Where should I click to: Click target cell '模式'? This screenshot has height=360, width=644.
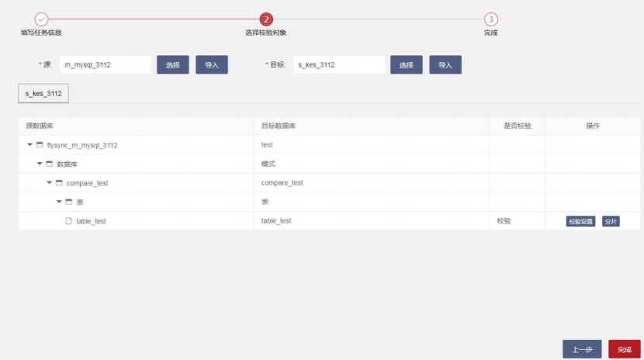(268, 164)
